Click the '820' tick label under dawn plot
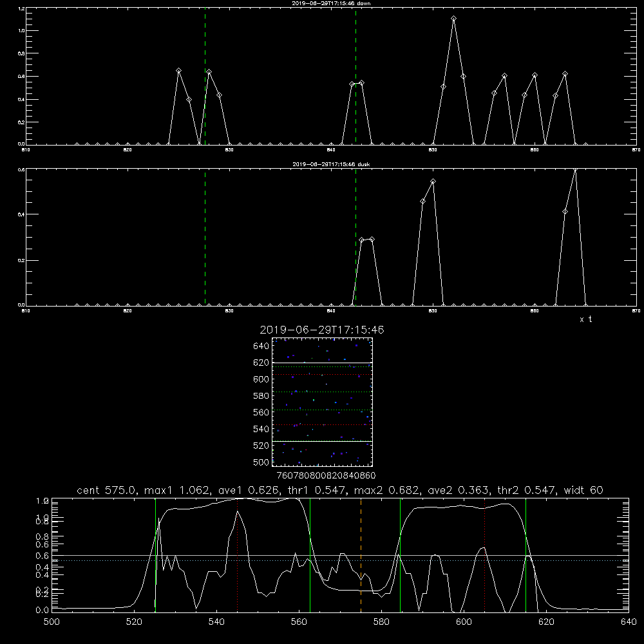The width and height of the screenshot is (644, 644). [128, 150]
